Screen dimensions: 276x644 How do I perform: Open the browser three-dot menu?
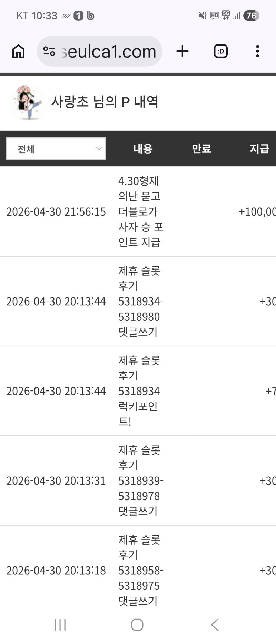point(257,51)
